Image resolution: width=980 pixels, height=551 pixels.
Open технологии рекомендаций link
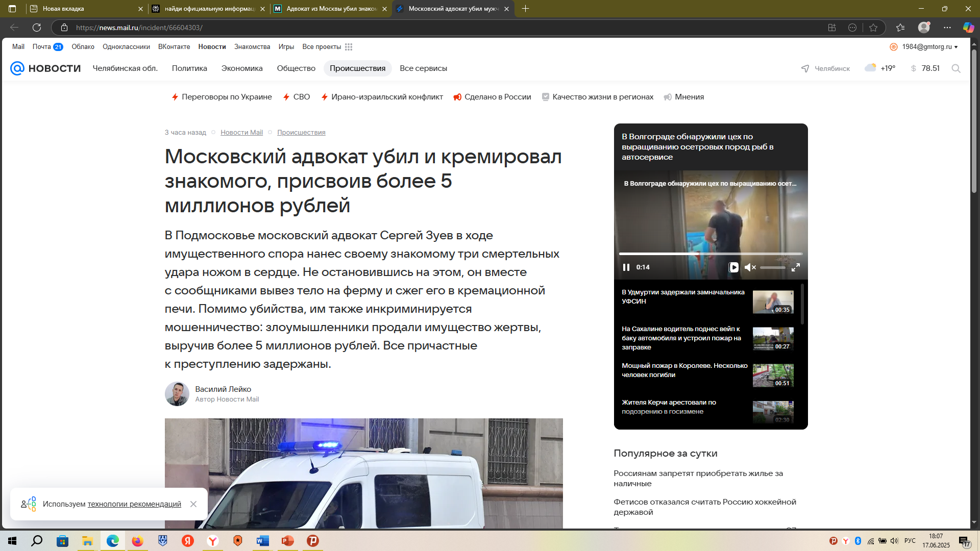pos(134,504)
